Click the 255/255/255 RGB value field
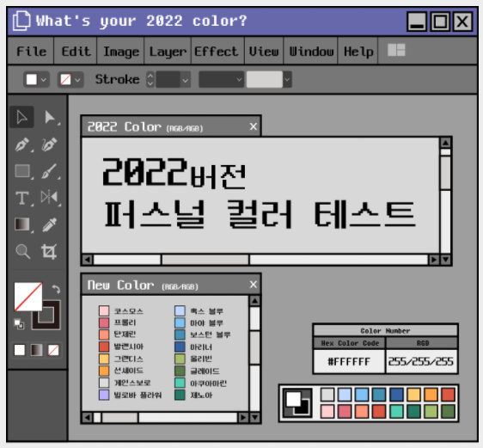This screenshot has width=483, height=448. click(421, 361)
